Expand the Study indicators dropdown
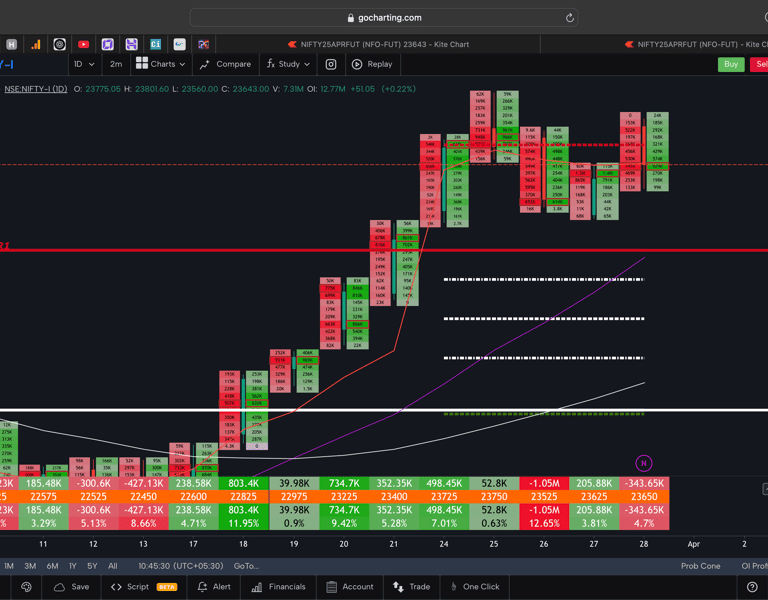Screen dimensions: 768x600 (x=288, y=64)
